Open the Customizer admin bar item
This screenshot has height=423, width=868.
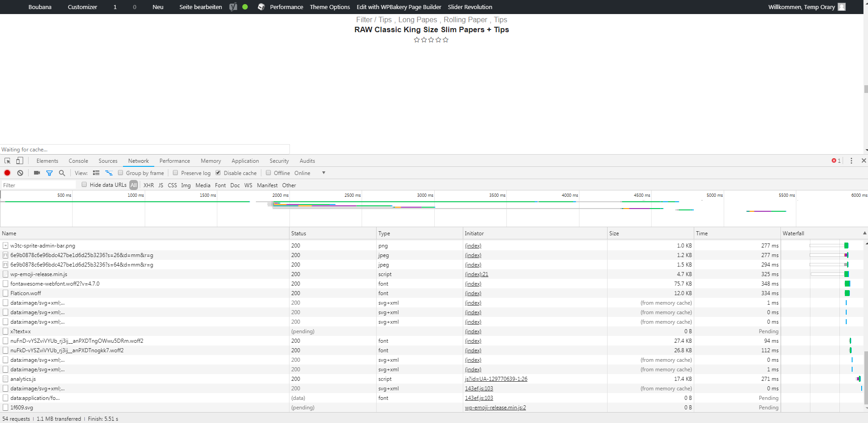pyautogui.click(x=82, y=7)
